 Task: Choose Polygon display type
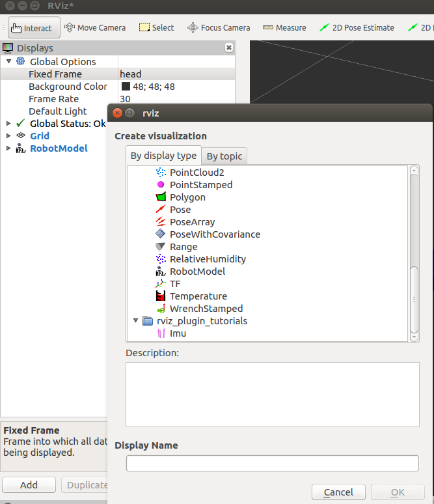point(187,197)
